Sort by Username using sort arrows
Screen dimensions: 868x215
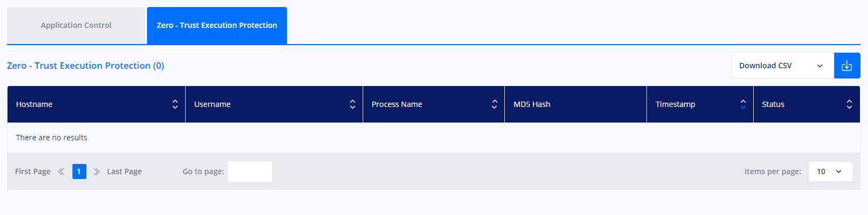352,104
